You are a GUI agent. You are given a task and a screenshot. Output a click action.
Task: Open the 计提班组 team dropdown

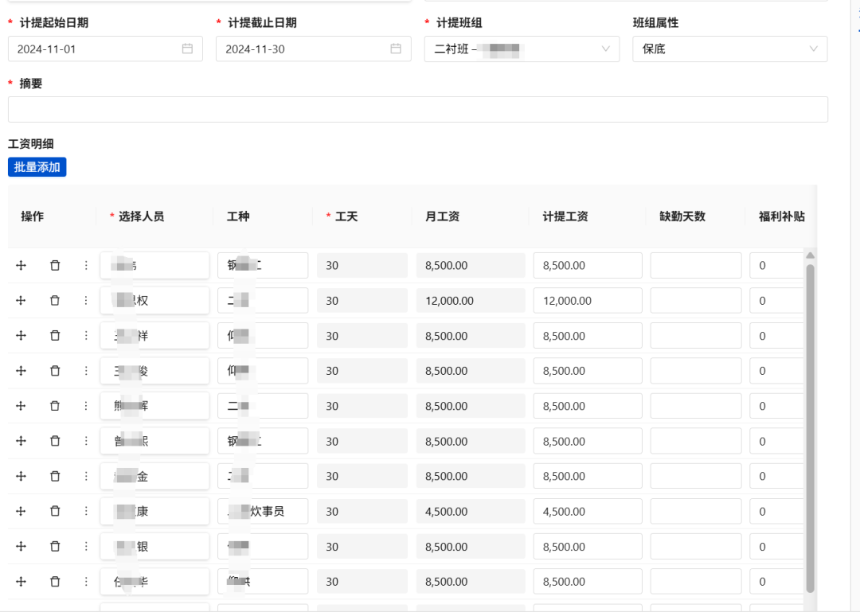[x=522, y=49]
